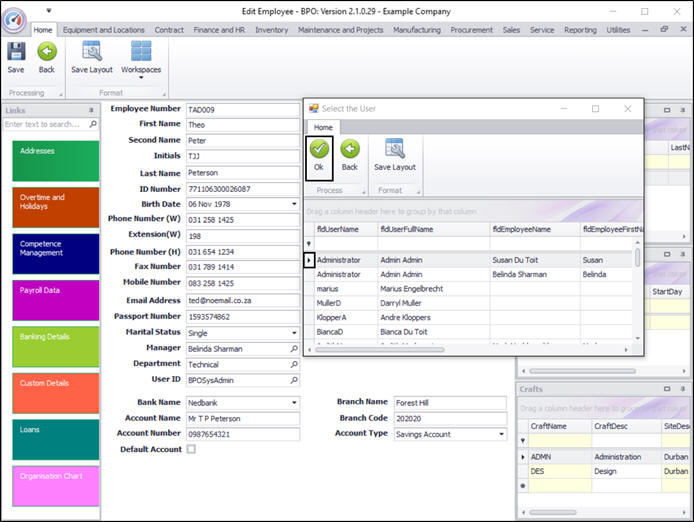694x522 pixels.
Task: Open the Workspaces icon menu
Action: (x=141, y=56)
